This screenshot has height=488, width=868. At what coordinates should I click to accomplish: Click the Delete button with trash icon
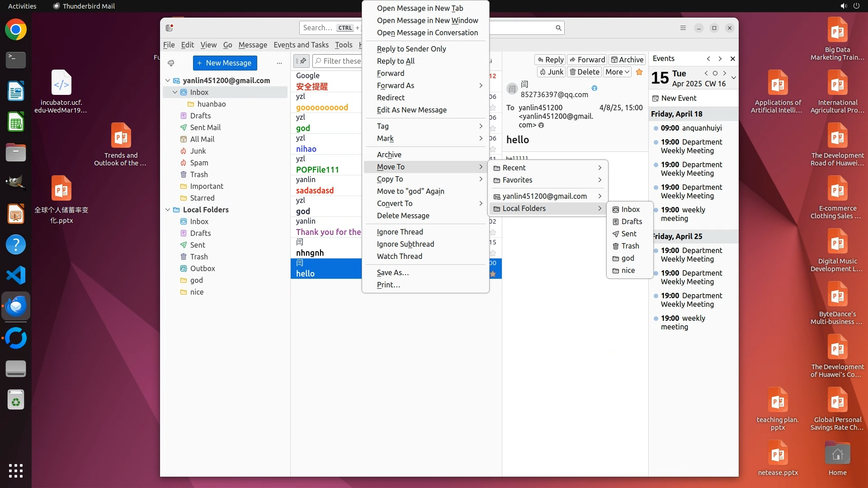[x=585, y=72]
